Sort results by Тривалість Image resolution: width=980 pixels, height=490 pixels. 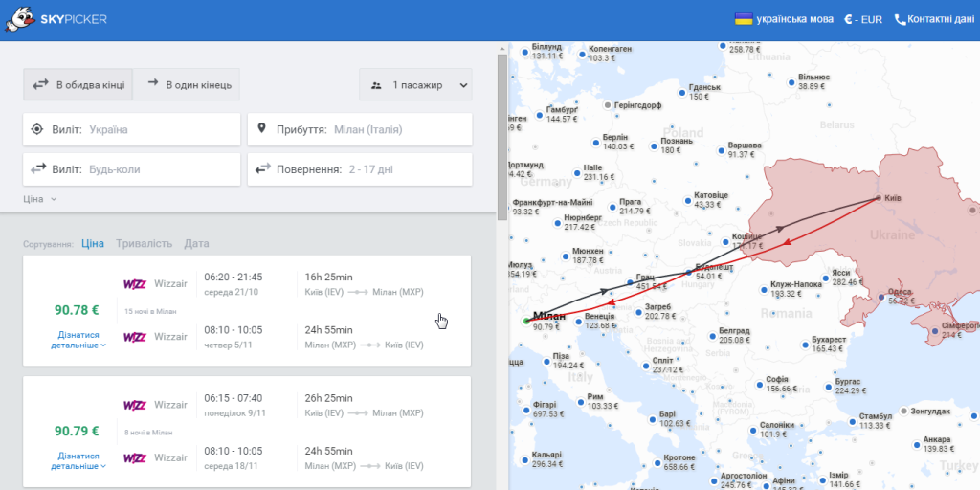pos(144,244)
